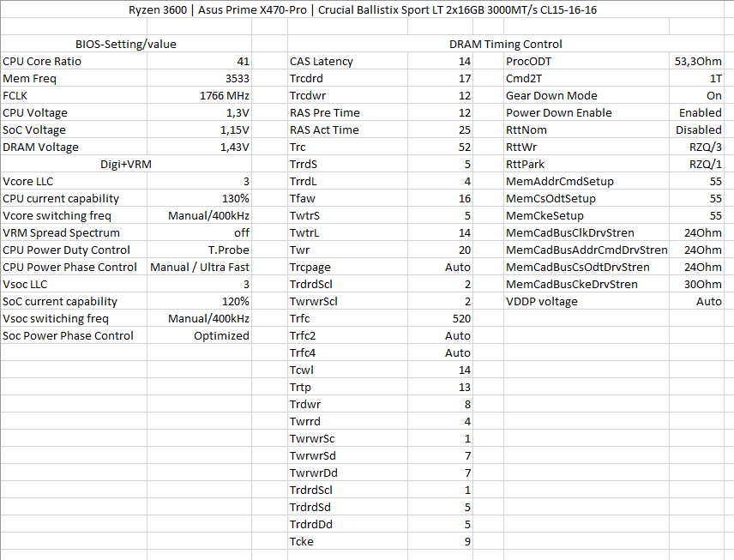
Task: Click the Vcore switching freq value Manual/400kHz
Action: click(x=200, y=215)
